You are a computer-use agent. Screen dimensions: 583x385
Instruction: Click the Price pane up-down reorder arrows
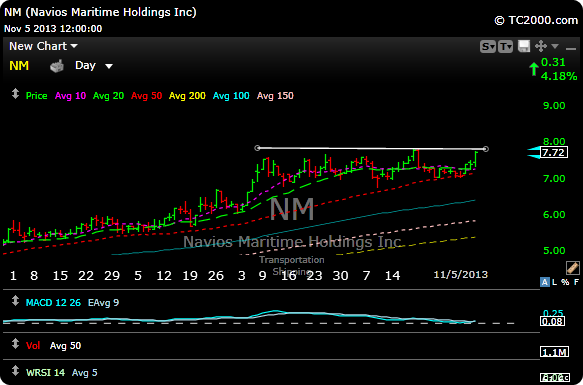coord(15,94)
